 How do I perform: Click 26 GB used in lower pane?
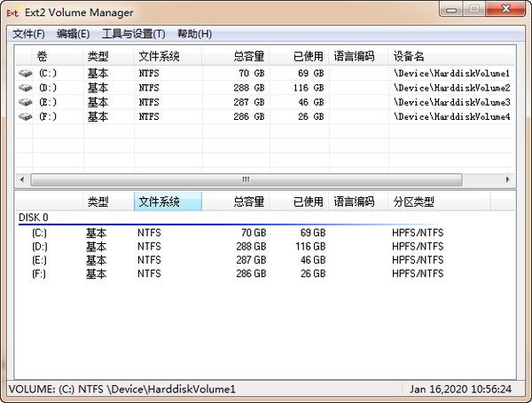(x=313, y=273)
